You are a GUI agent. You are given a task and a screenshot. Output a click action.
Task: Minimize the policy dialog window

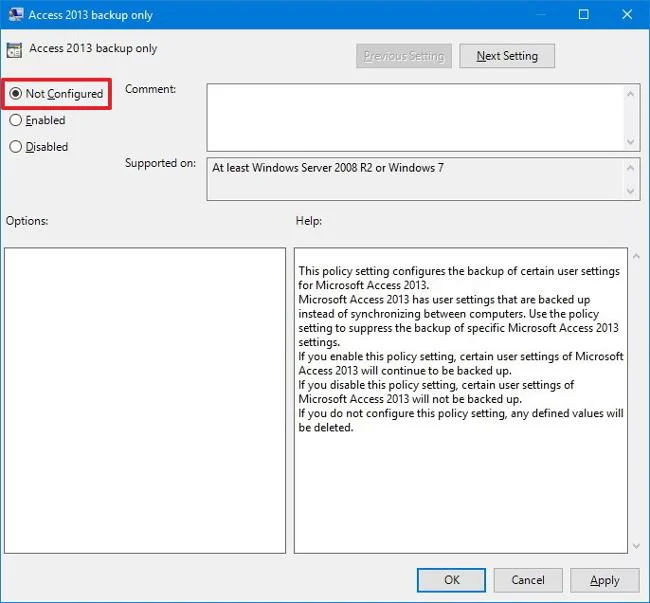[541, 15]
